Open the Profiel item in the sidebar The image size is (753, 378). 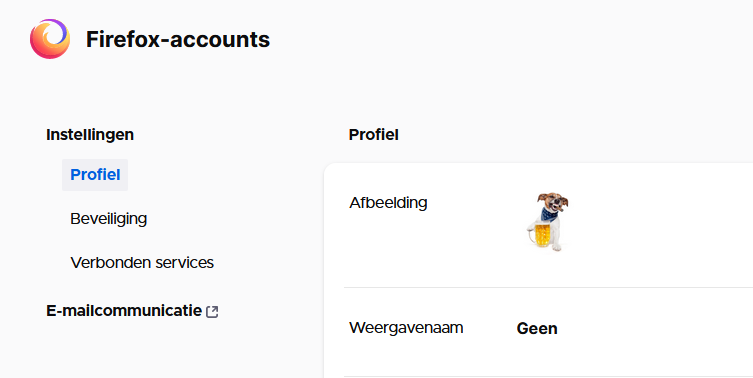(x=95, y=175)
